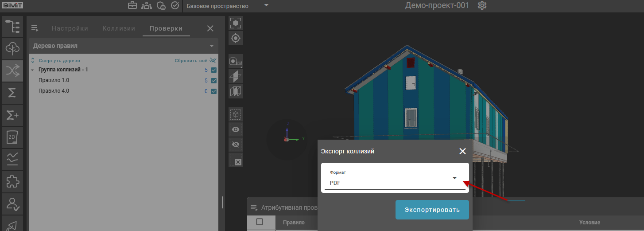Open the puzzle-piece plugins sidebar icon

pyautogui.click(x=12, y=181)
